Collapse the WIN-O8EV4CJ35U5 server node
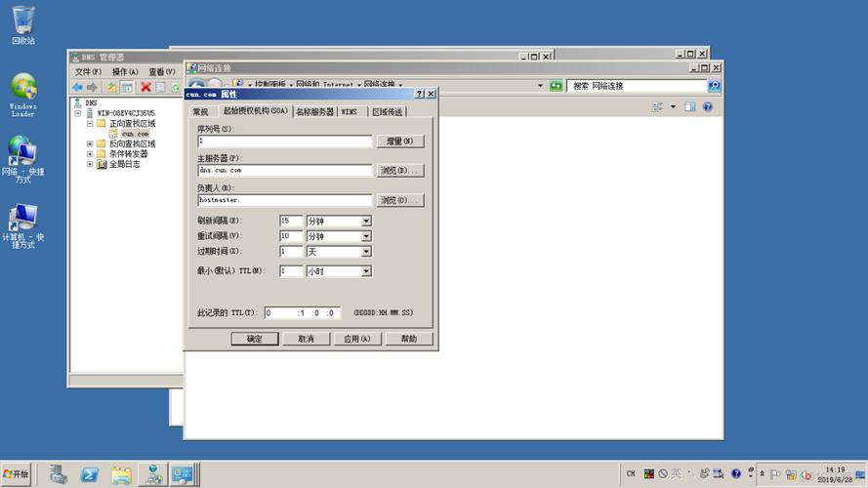This screenshot has height=488, width=868. tap(78, 113)
